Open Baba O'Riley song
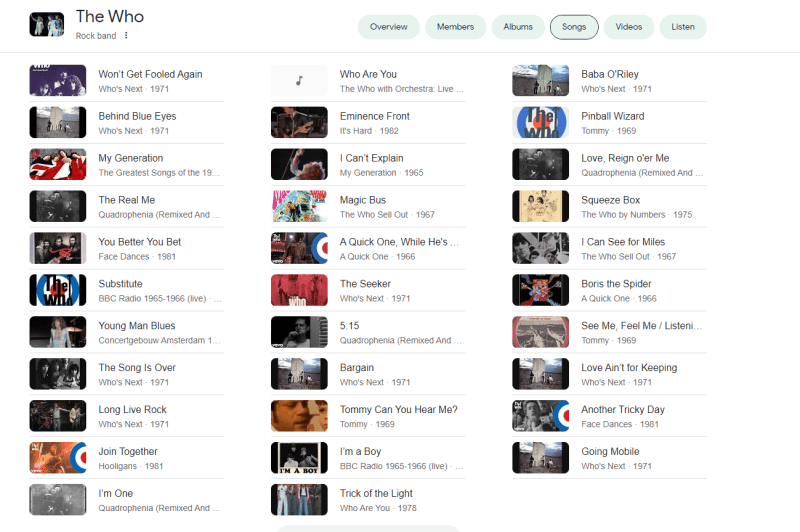This screenshot has width=800, height=532. click(x=610, y=74)
